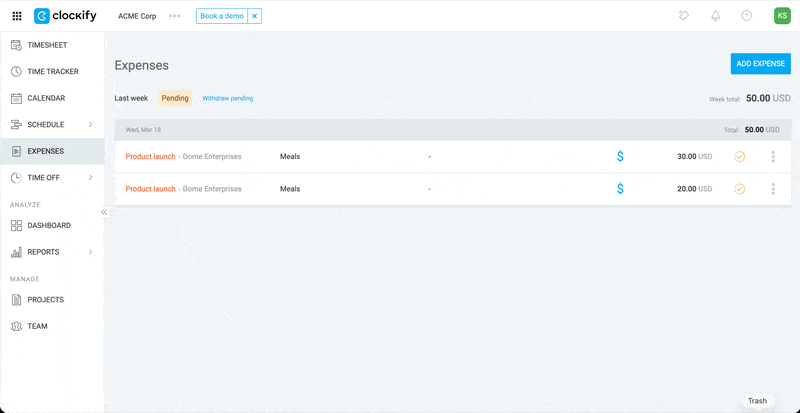Expand the Time Off submenu chevron

click(x=91, y=178)
